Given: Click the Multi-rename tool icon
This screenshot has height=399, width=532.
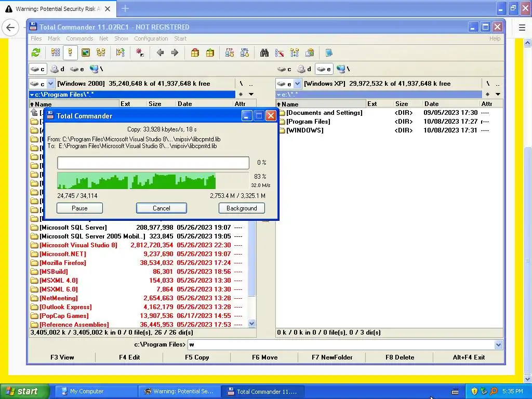Looking at the screenshot, I should [x=280, y=52].
